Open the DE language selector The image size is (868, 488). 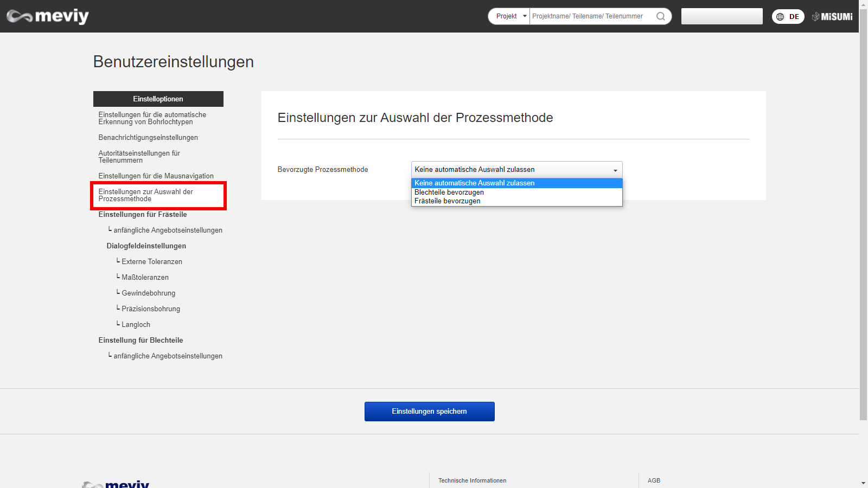[788, 17]
